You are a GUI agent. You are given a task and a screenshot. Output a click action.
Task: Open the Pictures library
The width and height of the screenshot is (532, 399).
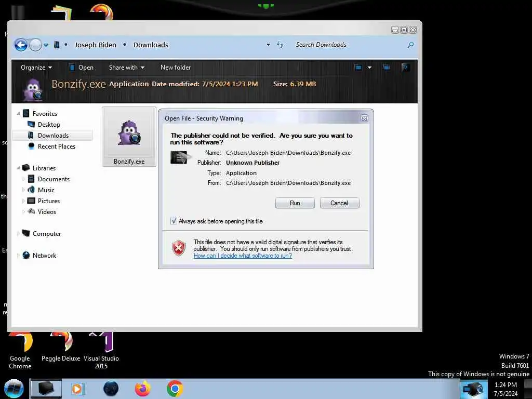coord(48,201)
